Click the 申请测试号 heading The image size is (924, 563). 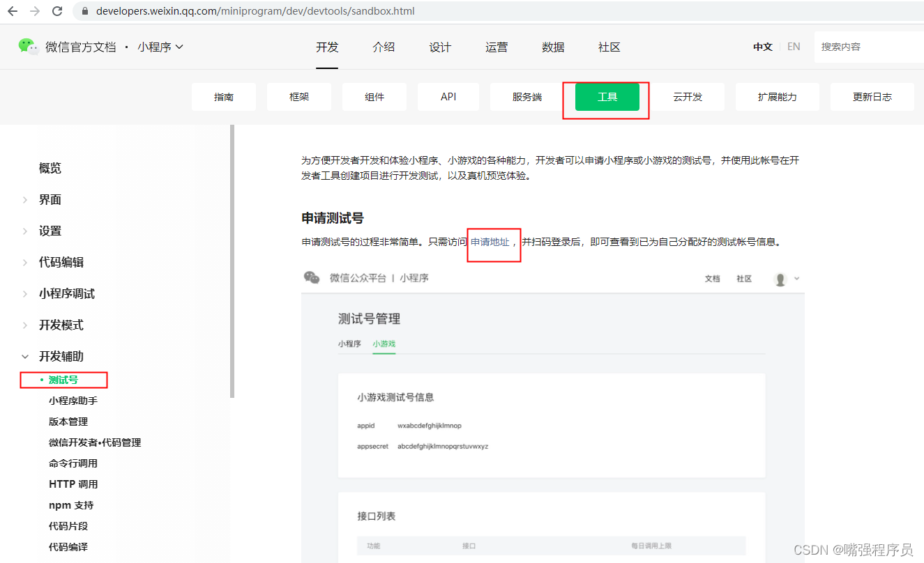click(333, 218)
